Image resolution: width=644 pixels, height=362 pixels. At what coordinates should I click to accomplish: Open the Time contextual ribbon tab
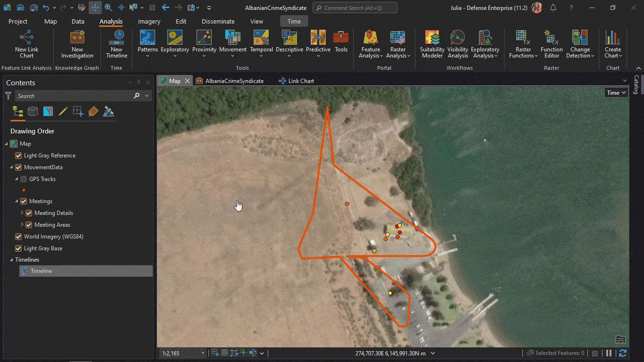(294, 21)
